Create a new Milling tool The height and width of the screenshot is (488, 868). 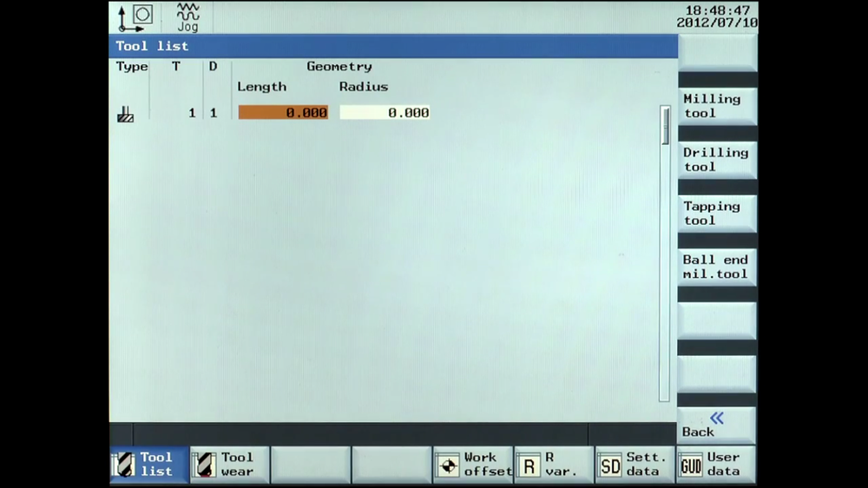(x=717, y=106)
